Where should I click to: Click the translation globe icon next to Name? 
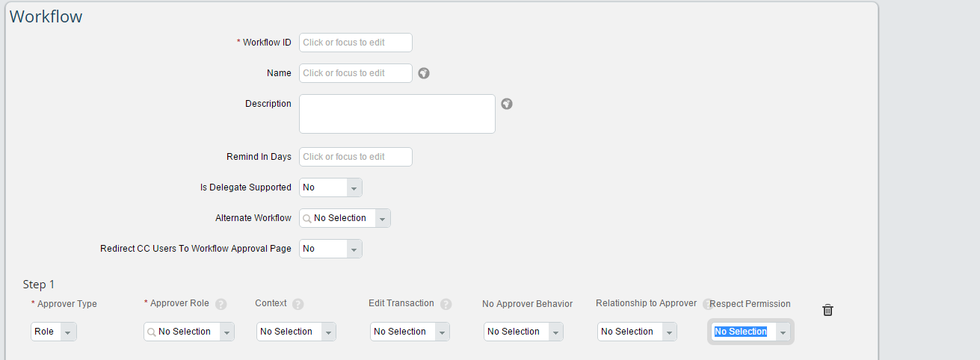coord(424,73)
